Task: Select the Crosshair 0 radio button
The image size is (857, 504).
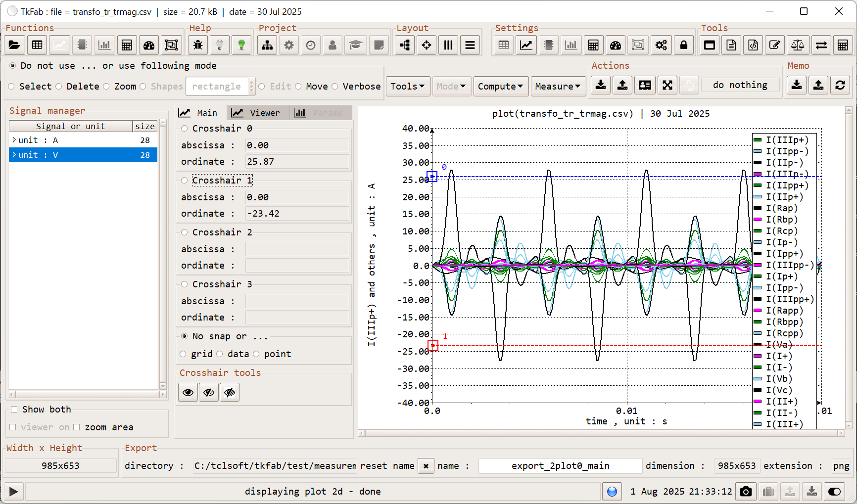Action: [185, 129]
